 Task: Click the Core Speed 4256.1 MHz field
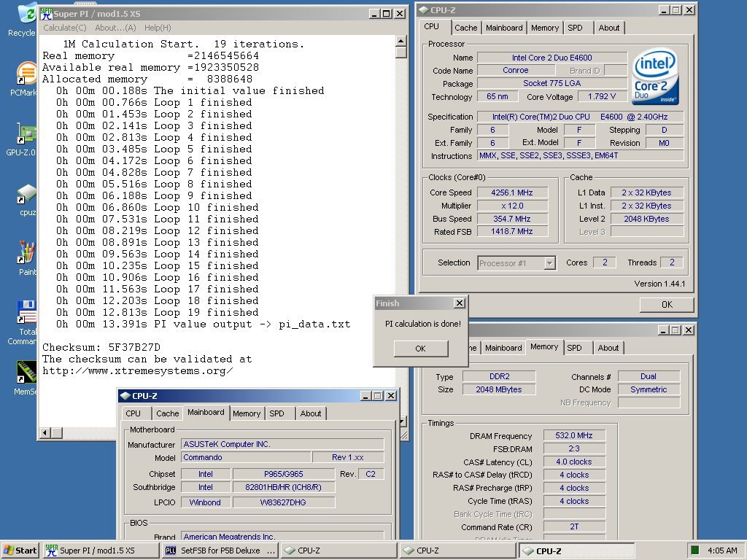512,192
